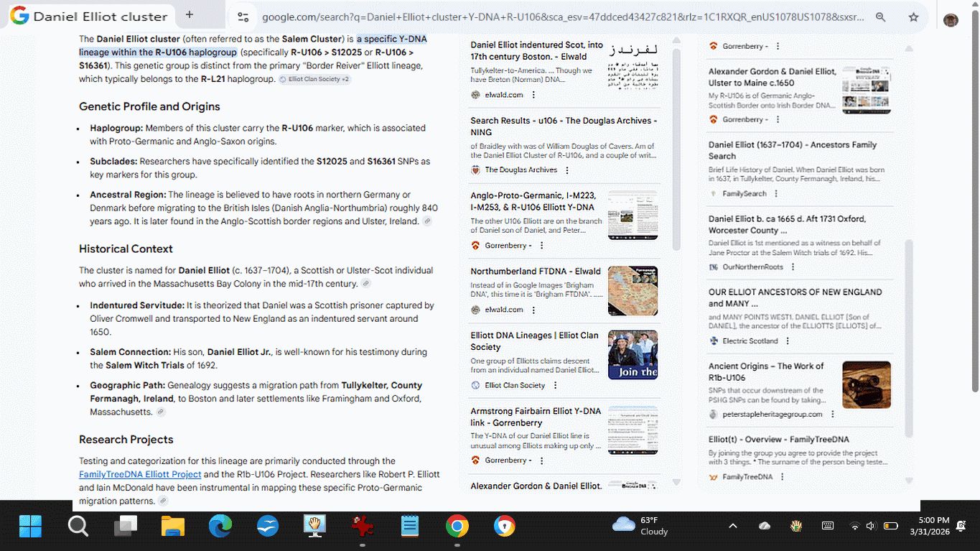Show hidden icons in the system tray
Image resolution: width=980 pixels, height=551 pixels.
tap(732, 526)
